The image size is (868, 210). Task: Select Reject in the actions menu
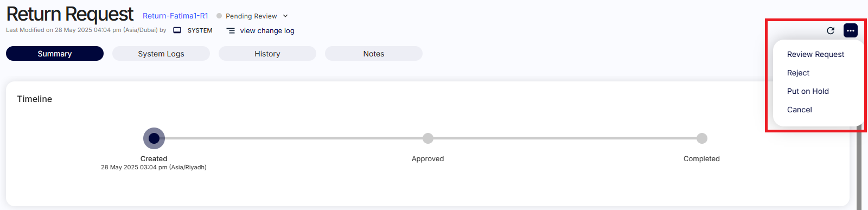coord(798,73)
